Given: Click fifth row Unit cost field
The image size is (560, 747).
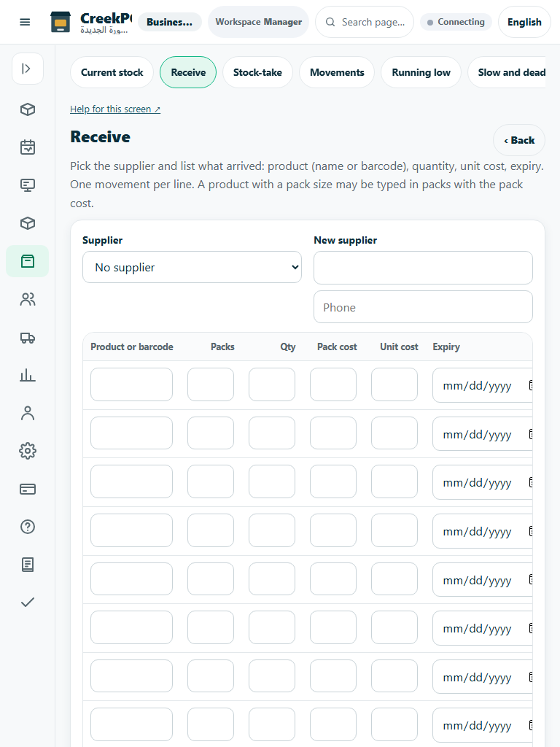Looking at the screenshot, I should click(x=394, y=578).
